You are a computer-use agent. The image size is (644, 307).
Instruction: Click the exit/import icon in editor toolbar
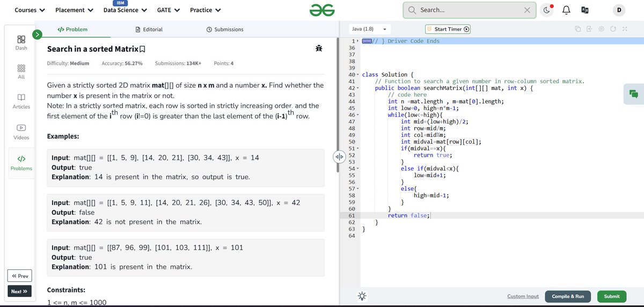(589, 29)
